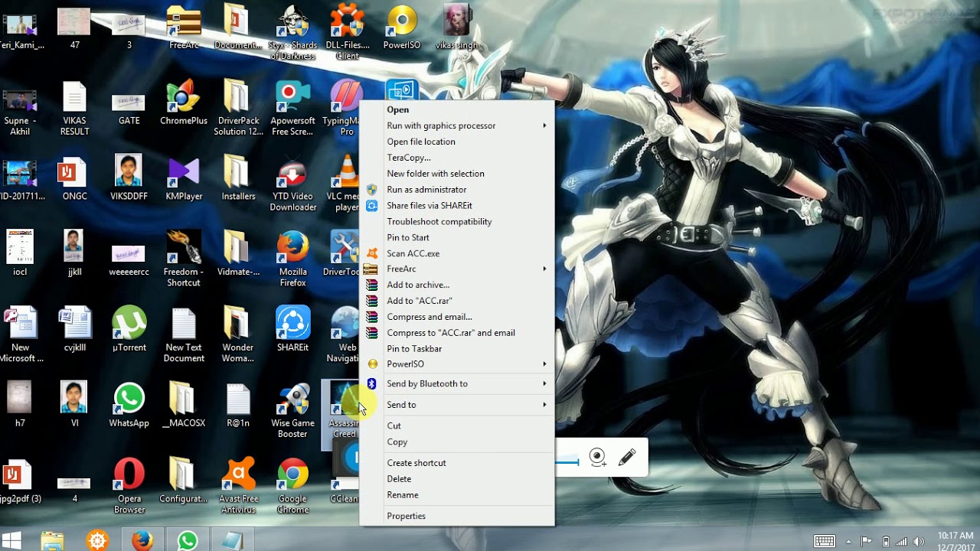Viewport: 980px width, 551px height.
Task: Select the New Text Document file
Action: (x=184, y=334)
